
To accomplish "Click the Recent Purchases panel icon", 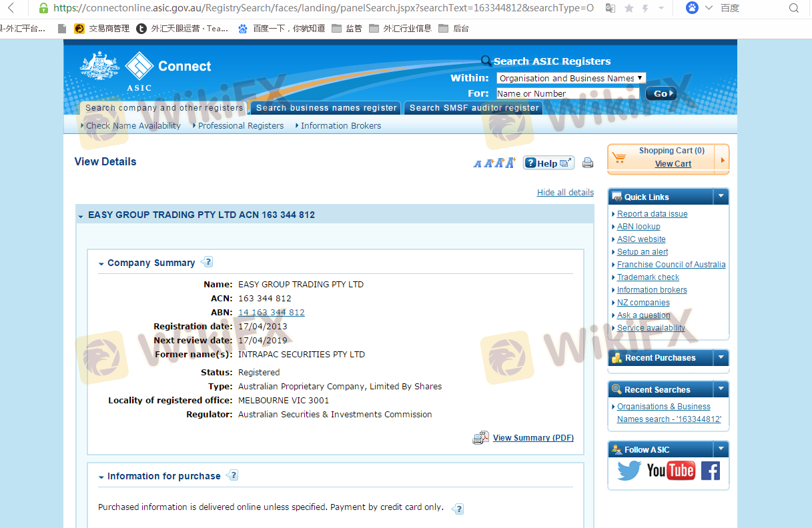I will 617,358.
